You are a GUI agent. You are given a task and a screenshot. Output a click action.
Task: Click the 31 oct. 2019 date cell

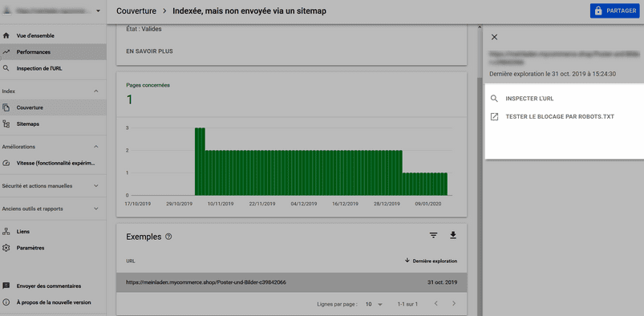(442, 282)
